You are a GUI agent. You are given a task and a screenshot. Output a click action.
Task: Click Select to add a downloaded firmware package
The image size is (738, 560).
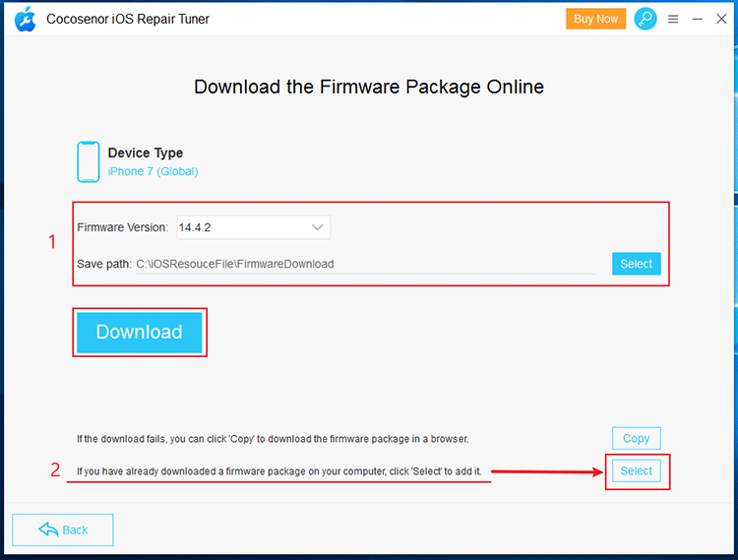click(x=636, y=470)
